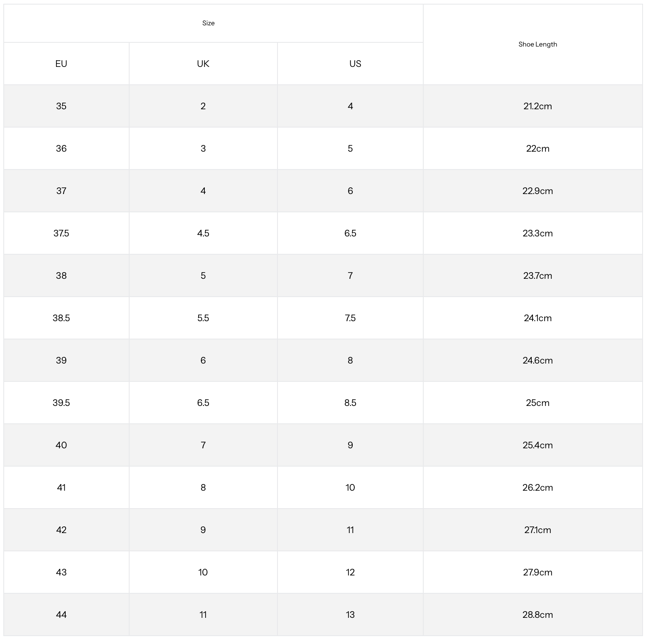This screenshot has width=648, height=644.
Task: Click UK size 5.5 cell
Action: tap(203, 318)
